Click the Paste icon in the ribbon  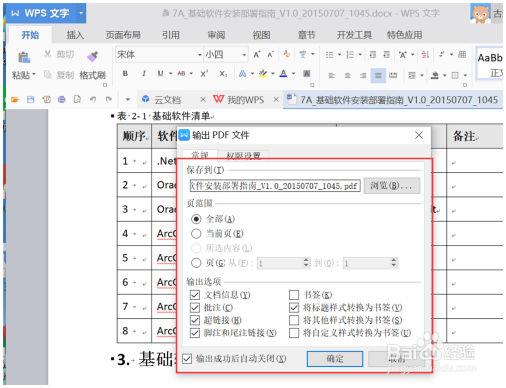tap(24, 57)
